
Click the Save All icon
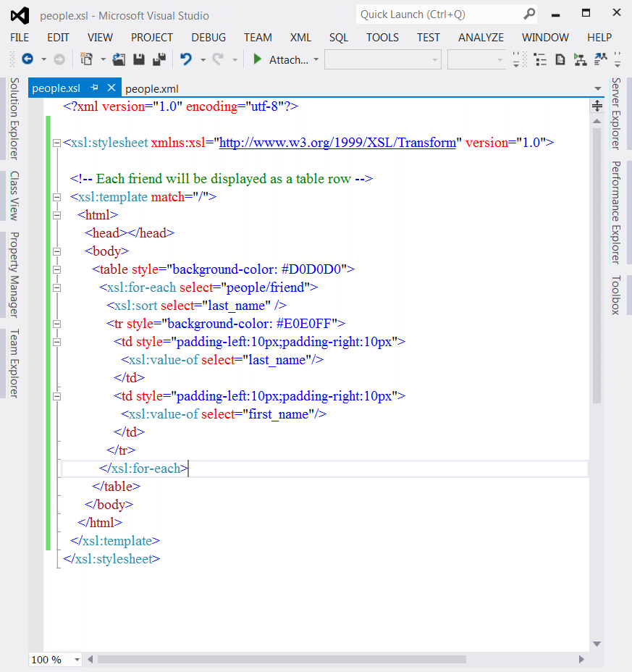coord(159,59)
